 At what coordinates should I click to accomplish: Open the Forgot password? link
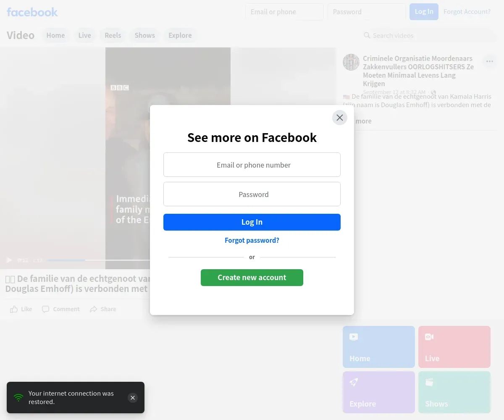click(252, 240)
